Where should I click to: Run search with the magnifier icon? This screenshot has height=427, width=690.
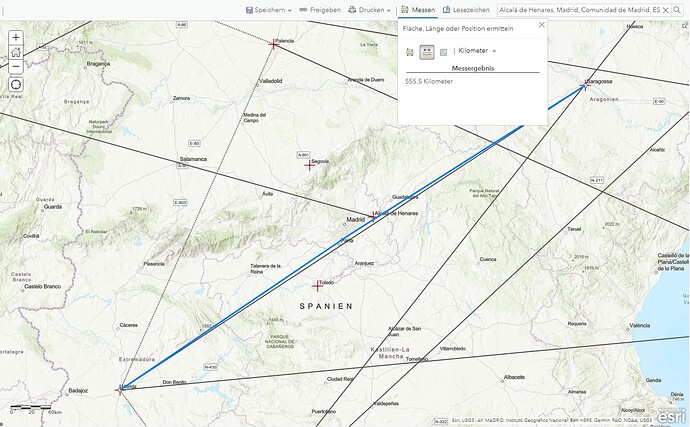[677, 10]
